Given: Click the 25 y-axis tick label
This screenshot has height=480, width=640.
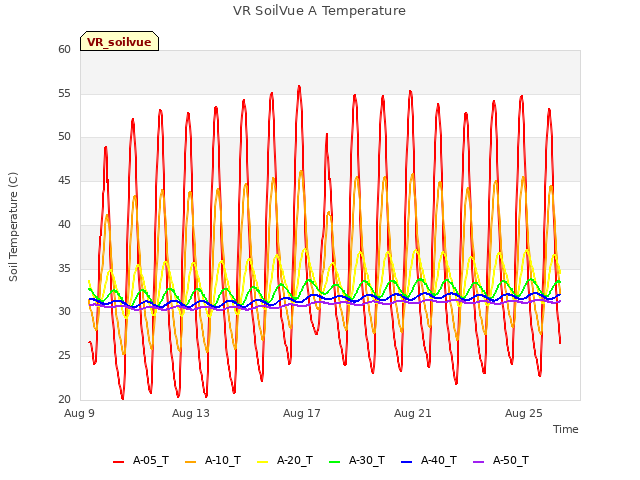Looking at the screenshot, I should click(64, 356).
